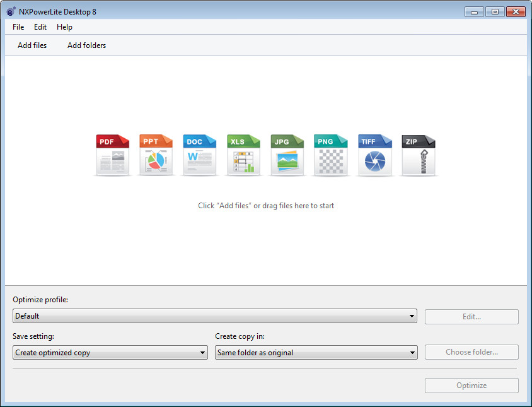The image size is (532, 407).
Task: Click Add folders in the toolbar
Action: [86, 45]
